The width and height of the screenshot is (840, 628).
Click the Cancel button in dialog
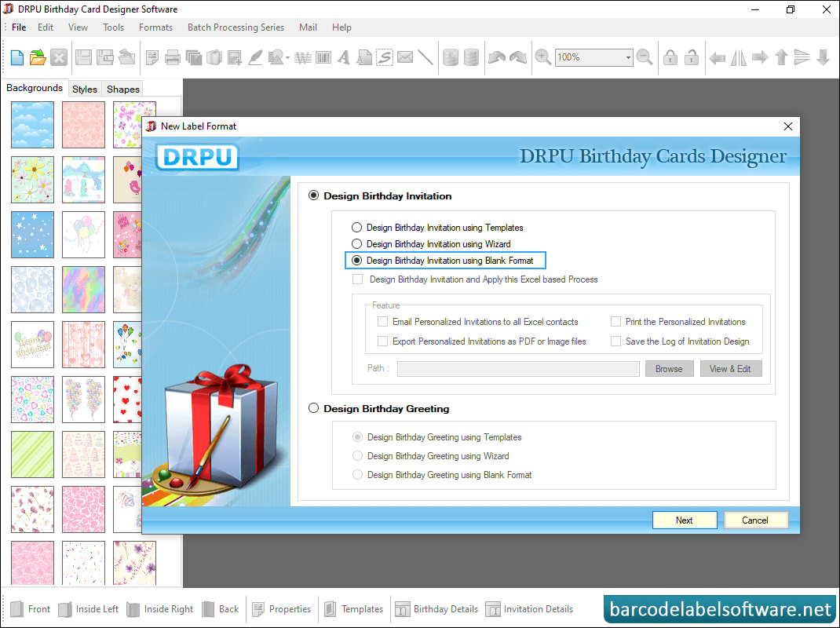755,520
